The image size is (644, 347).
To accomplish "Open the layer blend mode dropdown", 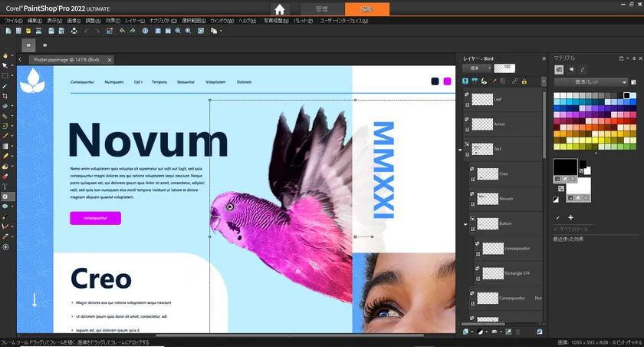I will point(475,68).
